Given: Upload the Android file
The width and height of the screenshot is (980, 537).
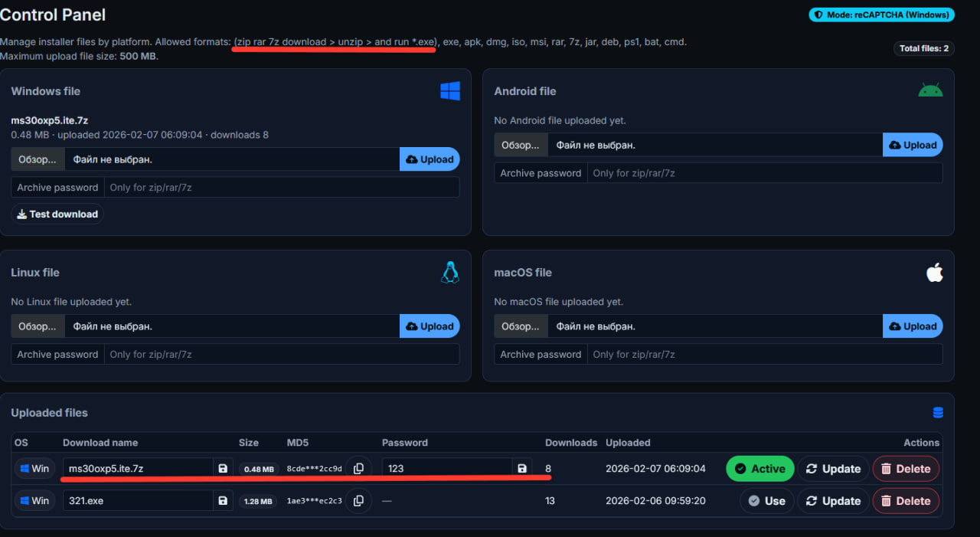Looking at the screenshot, I should pos(913,145).
